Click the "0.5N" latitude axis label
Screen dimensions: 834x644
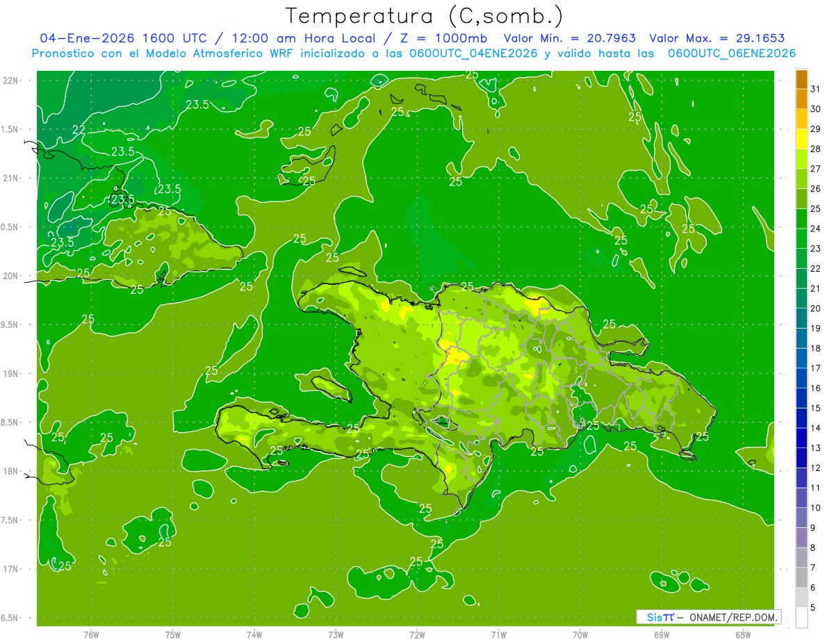(x=10, y=227)
